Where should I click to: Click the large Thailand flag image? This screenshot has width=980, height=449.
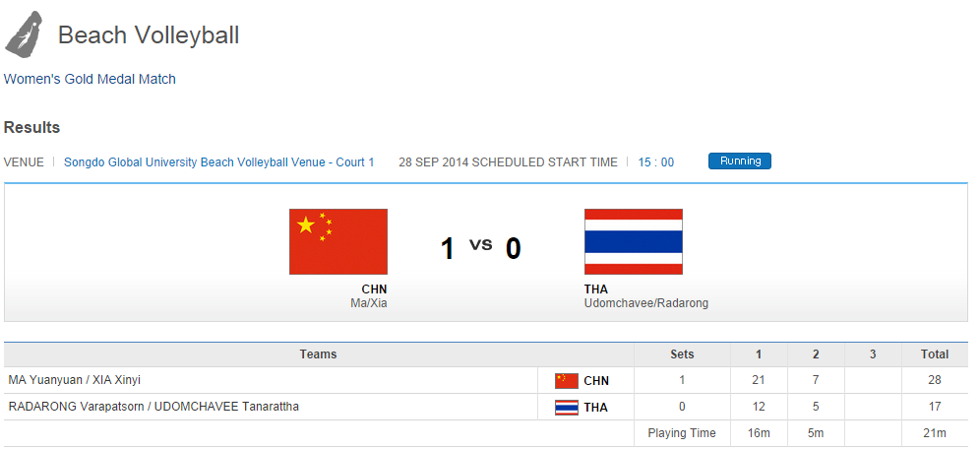click(x=633, y=241)
